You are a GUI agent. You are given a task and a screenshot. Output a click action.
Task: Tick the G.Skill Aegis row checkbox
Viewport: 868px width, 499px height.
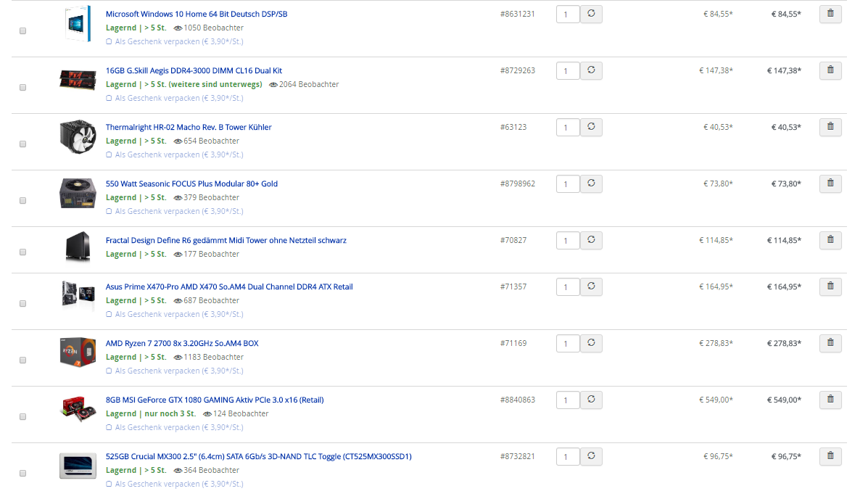[x=22, y=88]
